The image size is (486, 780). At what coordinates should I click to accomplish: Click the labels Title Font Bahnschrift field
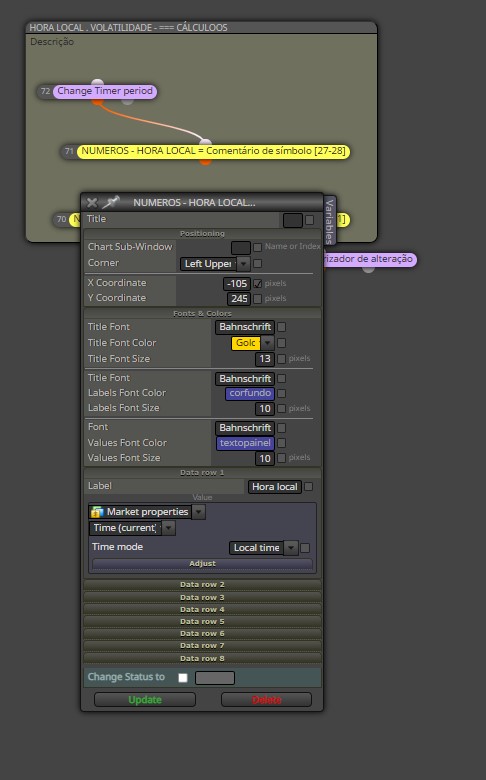(x=245, y=379)
